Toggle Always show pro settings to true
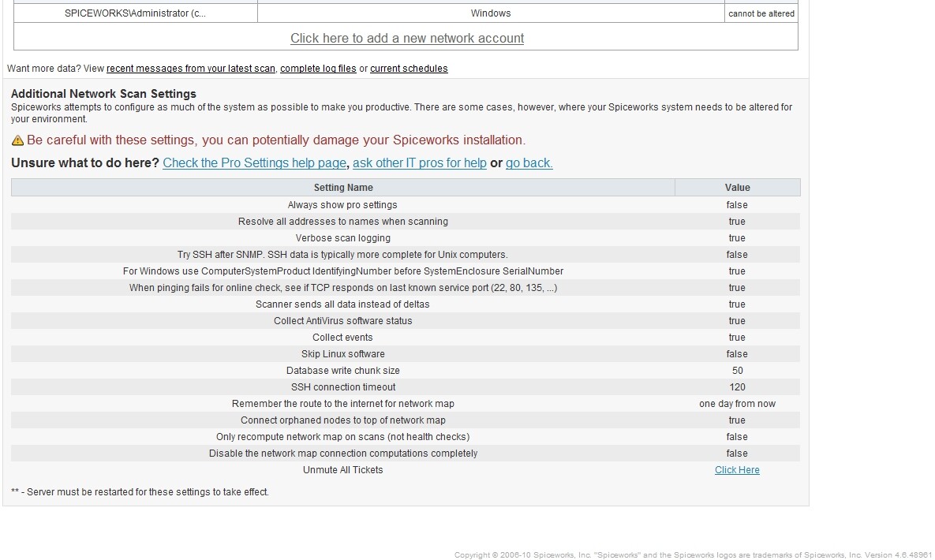 pos(736,204)
